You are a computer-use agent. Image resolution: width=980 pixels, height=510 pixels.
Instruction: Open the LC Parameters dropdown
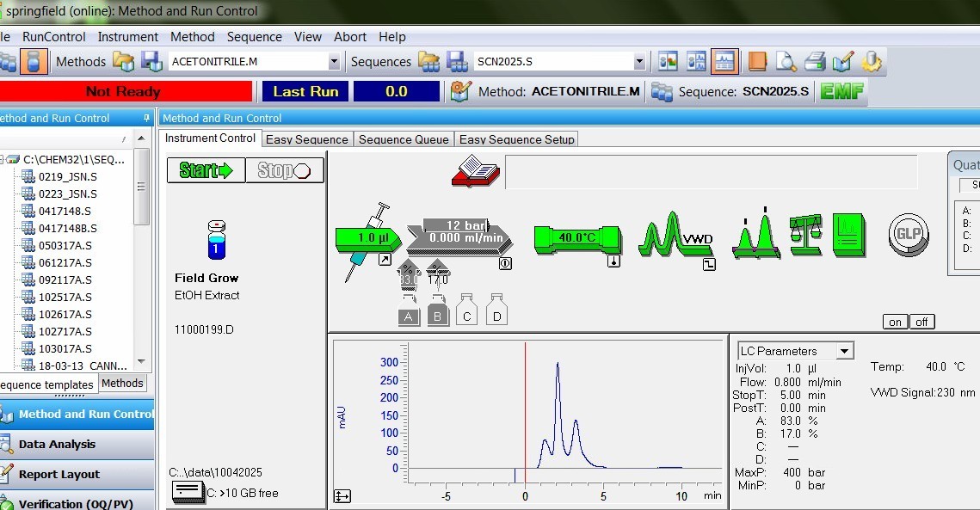point(844,351)
